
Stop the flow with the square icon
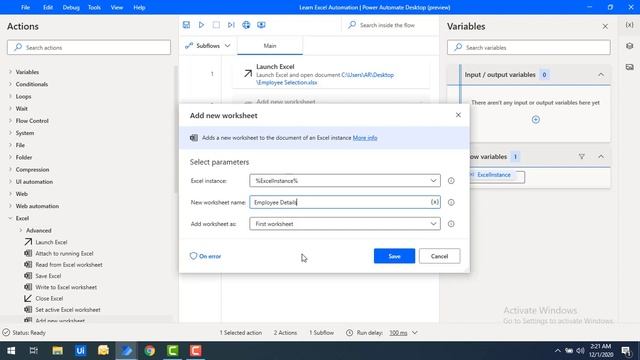tap(216, 25)
